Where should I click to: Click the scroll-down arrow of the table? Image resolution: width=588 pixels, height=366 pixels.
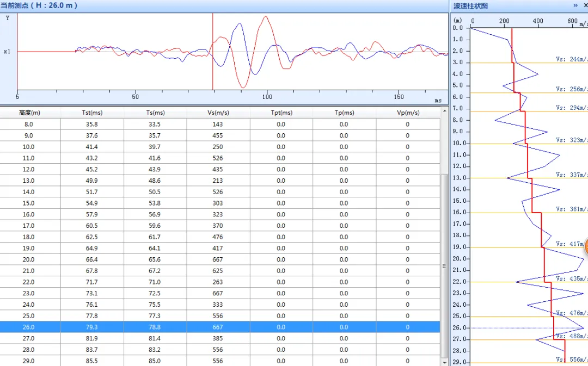tap(444, 361)
